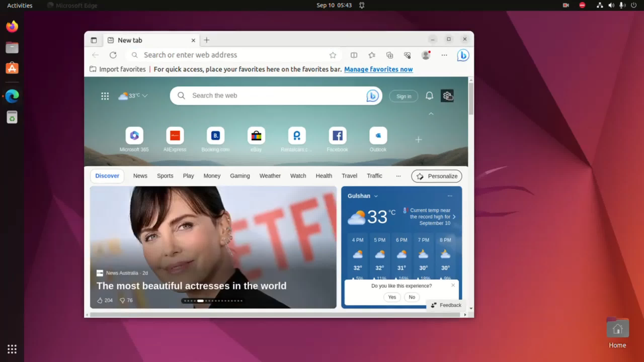The height and width of the screenshot is (362, 644).
Task: Open Ubuntu Software from the dock
Action: click(12, 68)
